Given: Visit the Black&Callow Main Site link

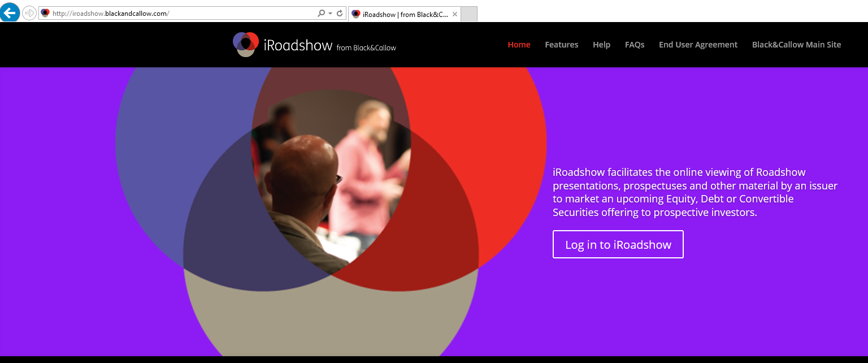Looking at the screenshot, I should click(x=796, y=45).
